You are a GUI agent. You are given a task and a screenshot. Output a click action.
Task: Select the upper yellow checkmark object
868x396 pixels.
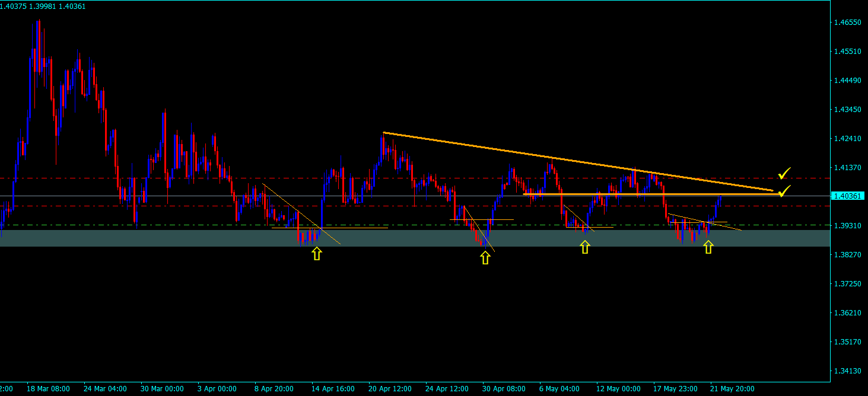click(784, 173)
